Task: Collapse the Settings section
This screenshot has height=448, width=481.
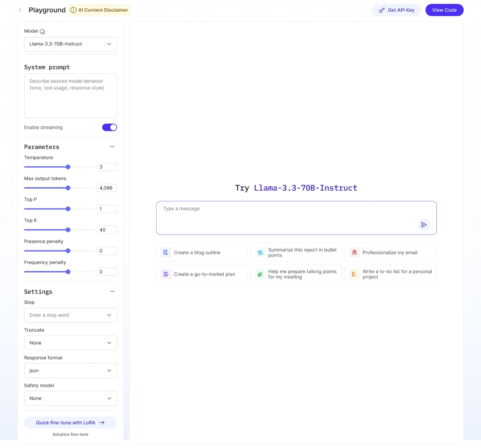Action: tap(112, 292)
